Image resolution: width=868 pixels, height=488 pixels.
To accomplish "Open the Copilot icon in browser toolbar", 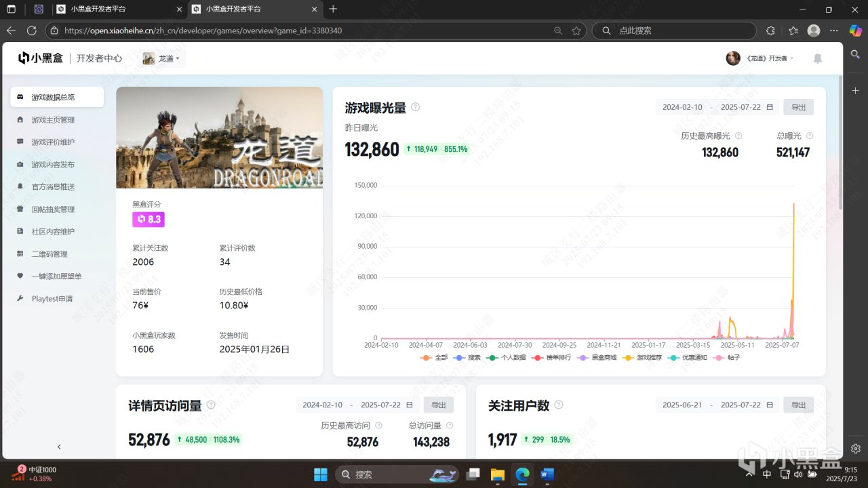I will pyautogui.click(x=856, y=30).
